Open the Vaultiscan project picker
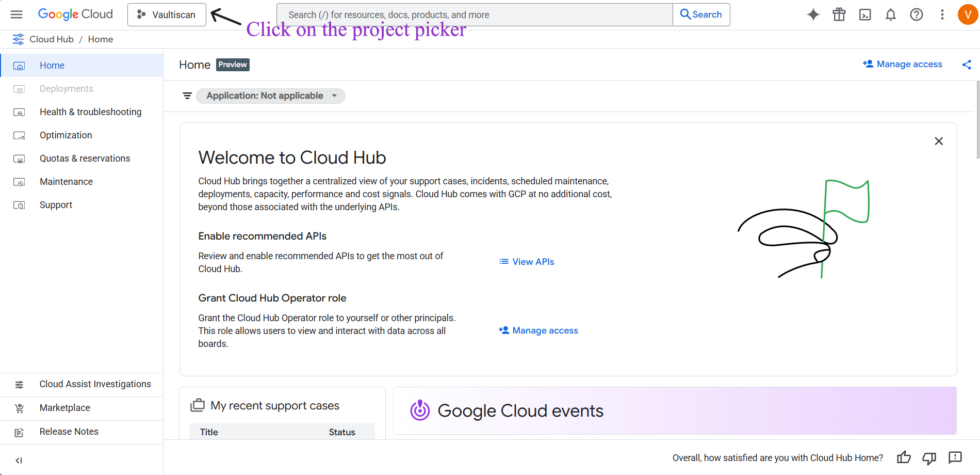980x475 pixels. click(x=167, y=14)
